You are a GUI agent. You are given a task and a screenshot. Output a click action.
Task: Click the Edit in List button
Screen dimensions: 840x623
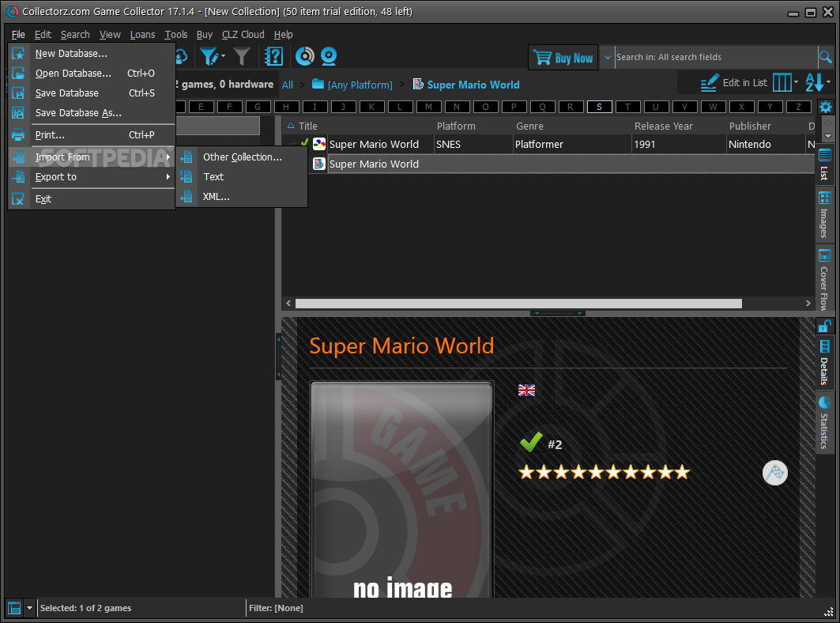(x=734, y=83)
